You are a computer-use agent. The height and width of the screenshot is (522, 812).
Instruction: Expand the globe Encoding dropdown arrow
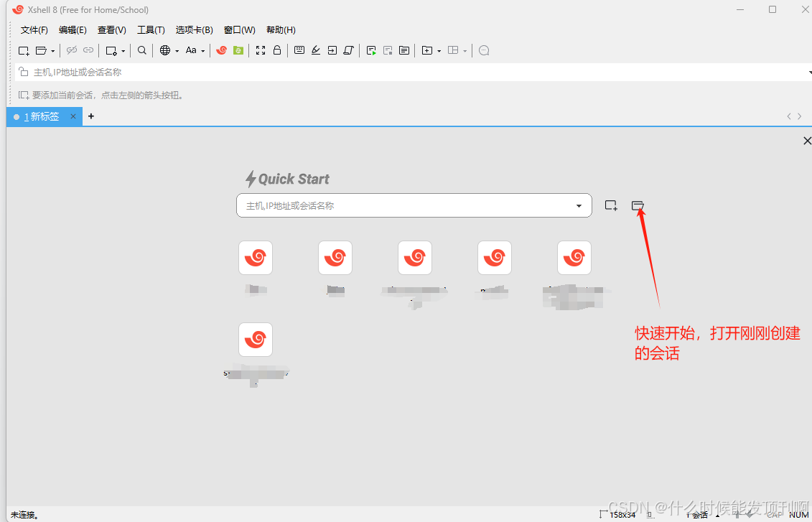(177, 51)
